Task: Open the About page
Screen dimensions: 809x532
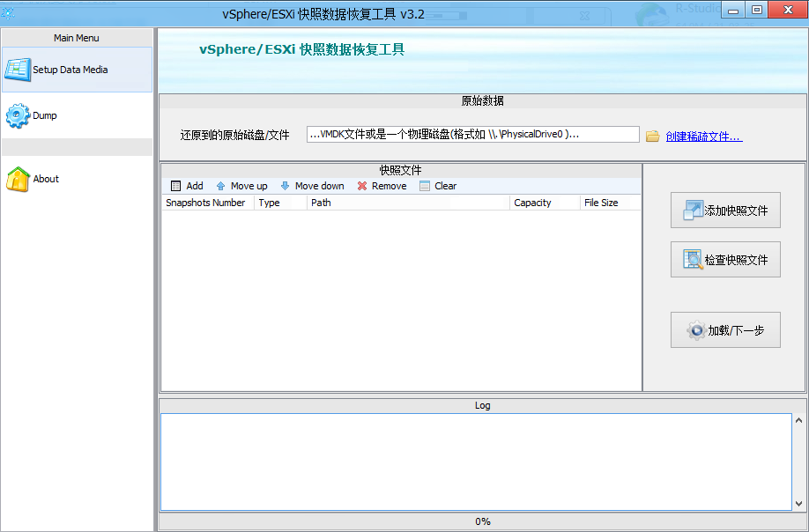Action: tap(77, 179)
